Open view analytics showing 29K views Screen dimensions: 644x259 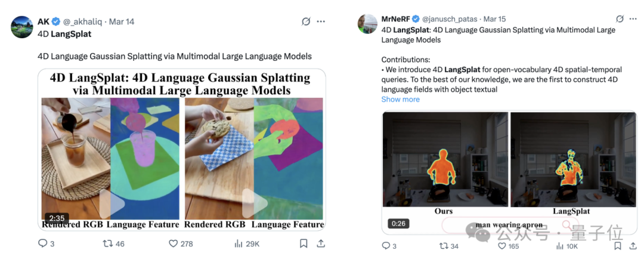coord(238,243)
